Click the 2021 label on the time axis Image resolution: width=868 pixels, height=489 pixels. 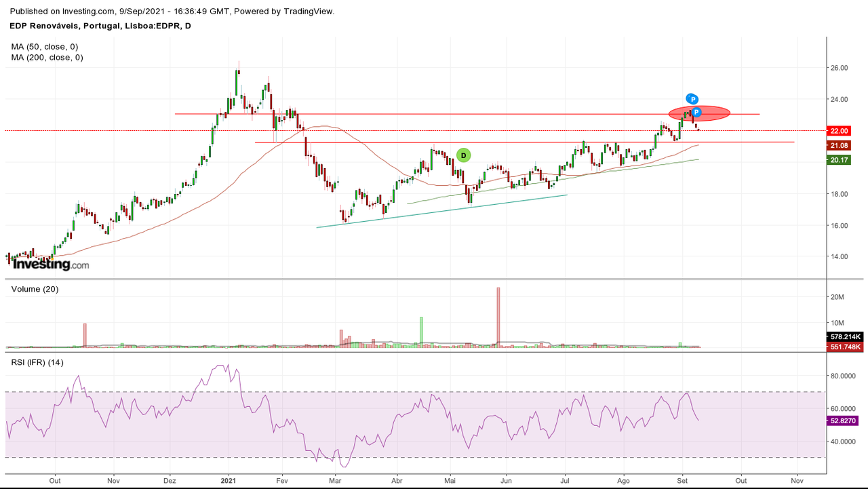(x=229, y=480)
